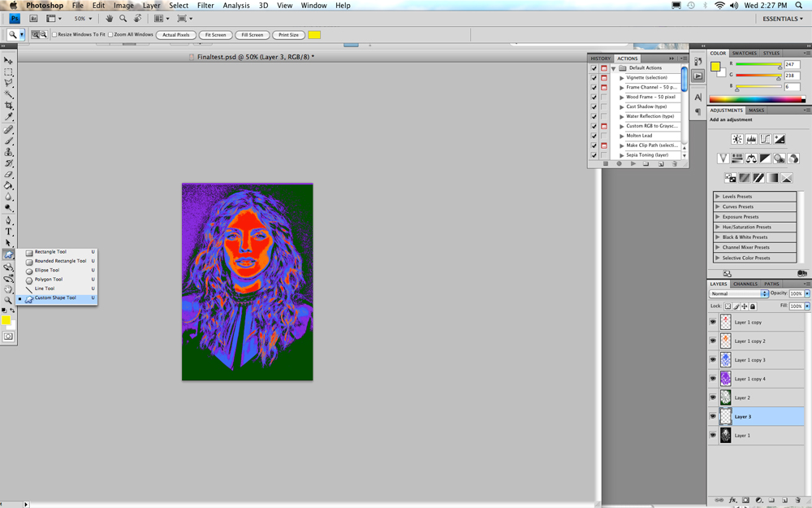The width and height of the screenshot is (812, 508).
Task: Switch to the CHANNELS tab
Action: pos(745,284)
